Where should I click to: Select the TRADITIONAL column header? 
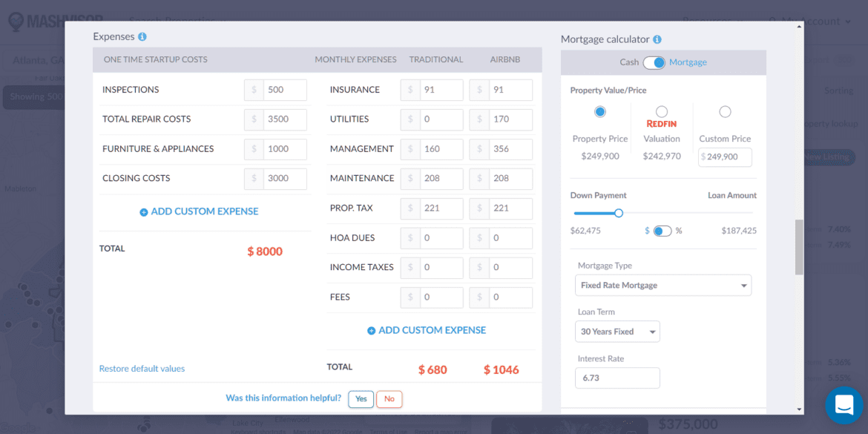click(436, 59)
